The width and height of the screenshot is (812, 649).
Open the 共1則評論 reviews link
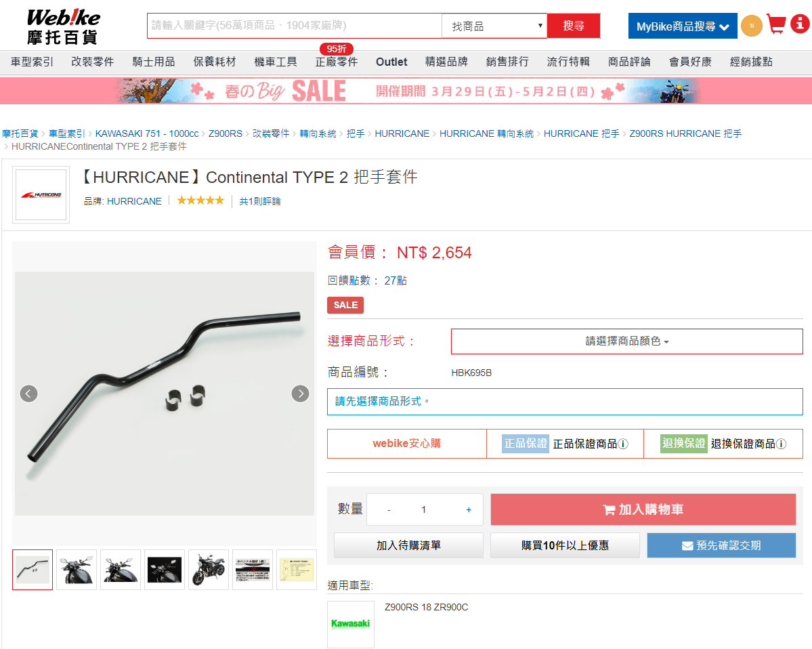[260, 201]
